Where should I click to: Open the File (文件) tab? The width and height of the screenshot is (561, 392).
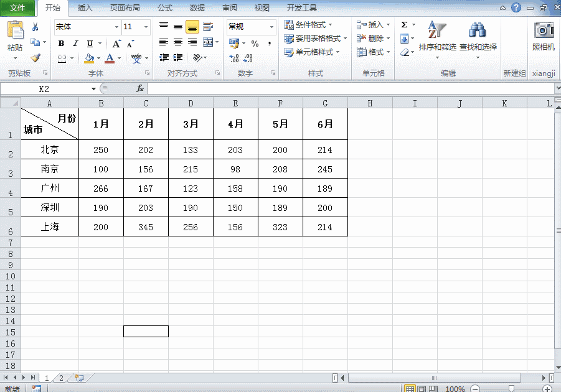pyautogui.click(x=17, y=8)
